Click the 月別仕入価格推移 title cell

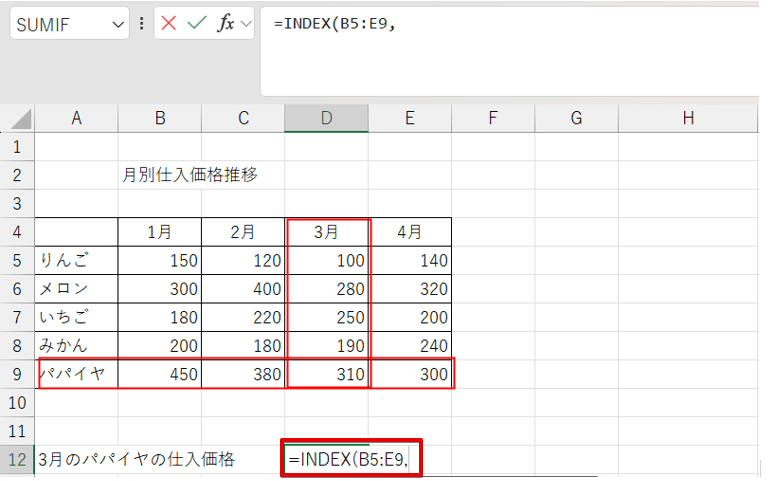189,175
